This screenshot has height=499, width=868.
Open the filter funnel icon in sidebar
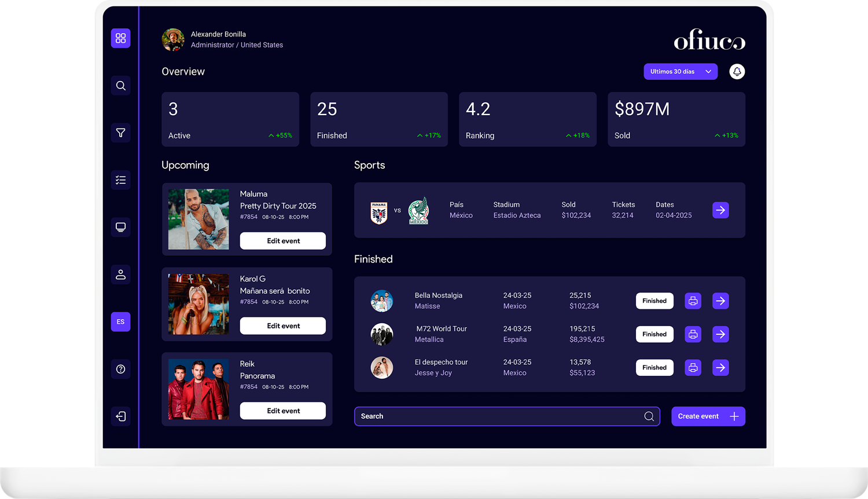click(x=120, y=133)
